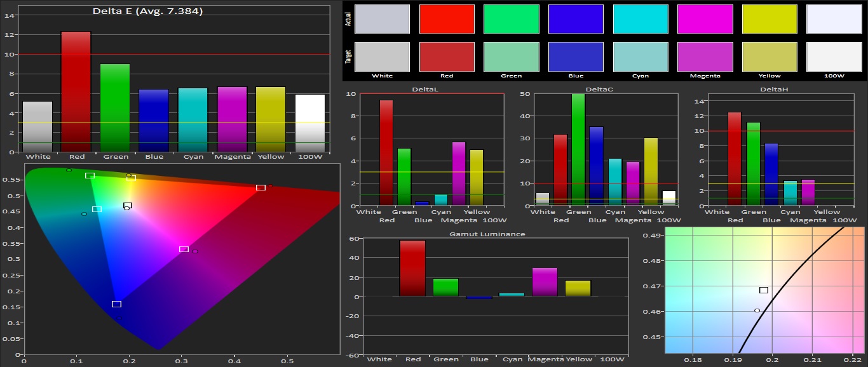Click the Delta E average title
This screenshot has width=868, height=367.
pos(148,11)
